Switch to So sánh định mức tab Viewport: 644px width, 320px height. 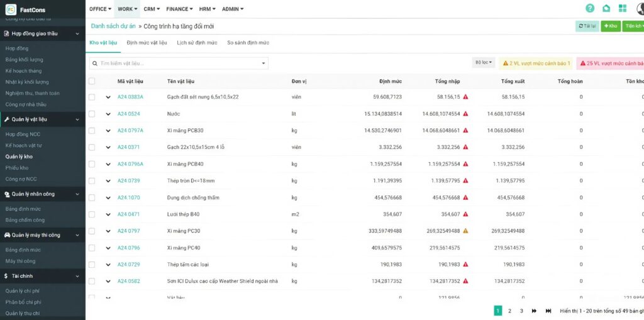[x=248, y=43]
